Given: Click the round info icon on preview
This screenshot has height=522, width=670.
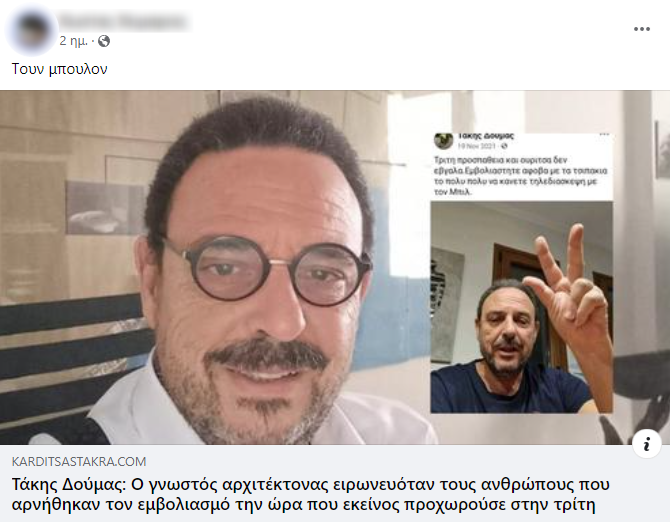Looking at the screenshot, I should point(646,444).
